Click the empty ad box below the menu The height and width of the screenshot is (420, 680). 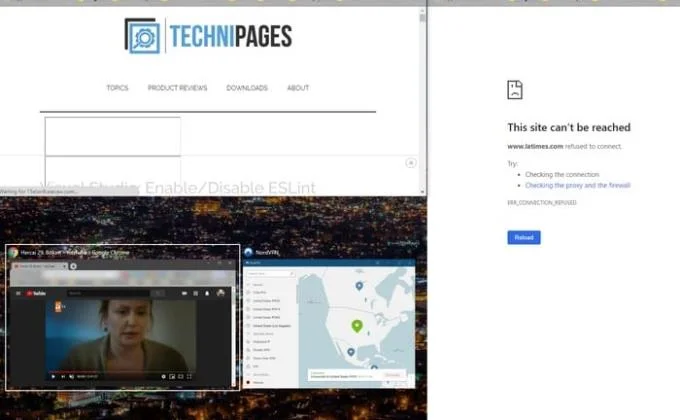(113, 136)
